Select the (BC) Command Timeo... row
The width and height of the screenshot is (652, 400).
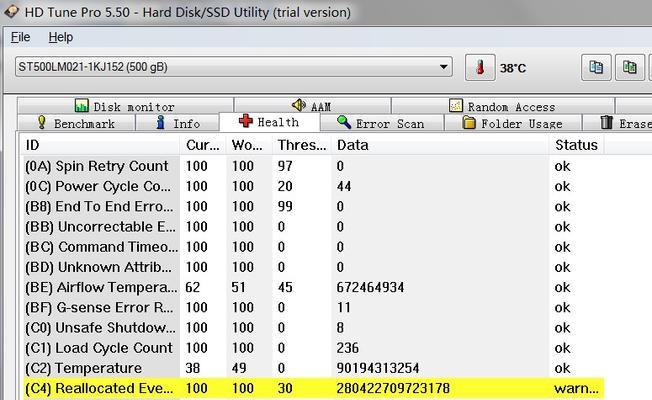click(312, 247)
